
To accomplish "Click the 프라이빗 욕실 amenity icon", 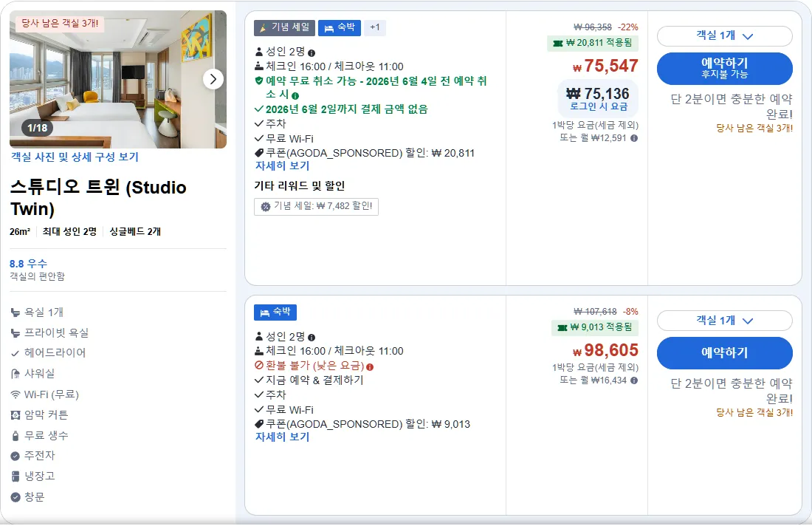I will [16, 333].
